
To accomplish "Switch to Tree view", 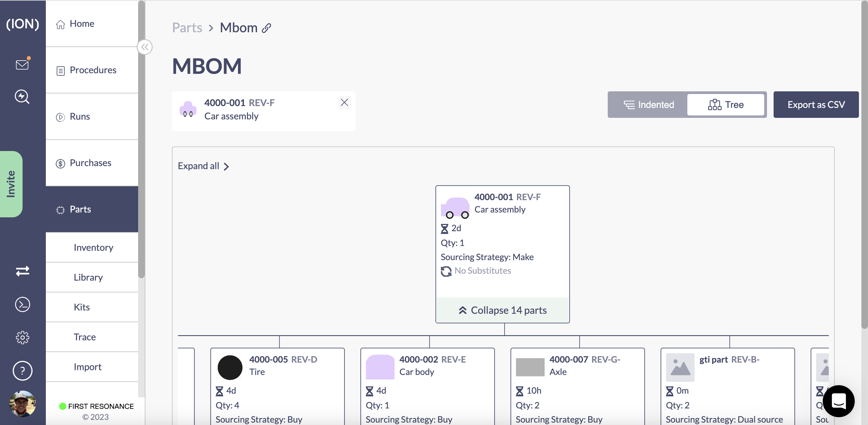I will 726,105.
